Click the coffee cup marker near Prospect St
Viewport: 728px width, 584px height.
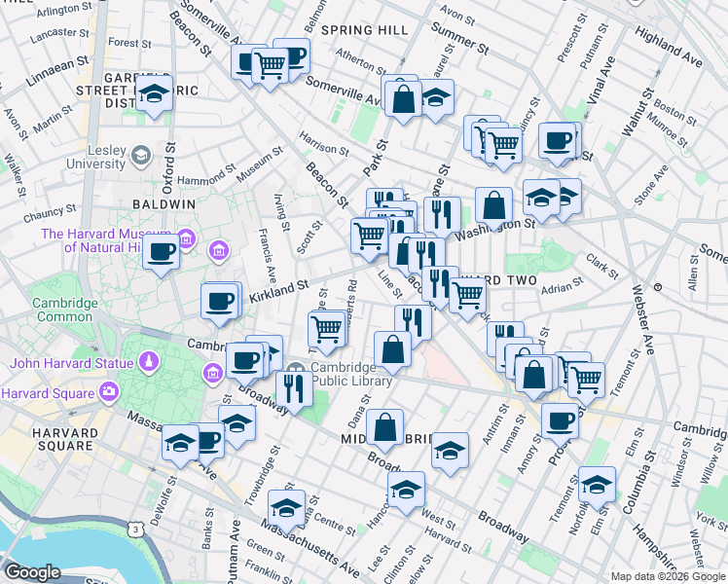[x=560, y=423]
